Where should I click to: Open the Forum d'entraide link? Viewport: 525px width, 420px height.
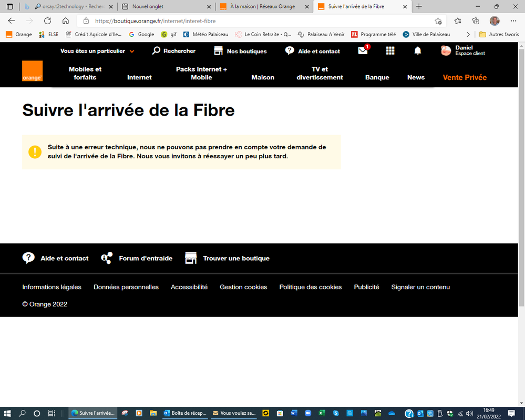pos(137,258)
